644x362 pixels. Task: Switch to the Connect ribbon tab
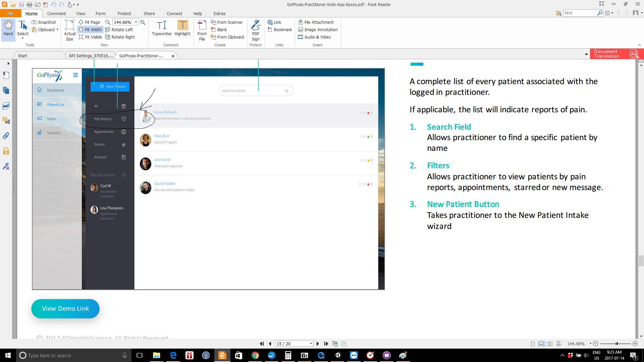point(174,13)
